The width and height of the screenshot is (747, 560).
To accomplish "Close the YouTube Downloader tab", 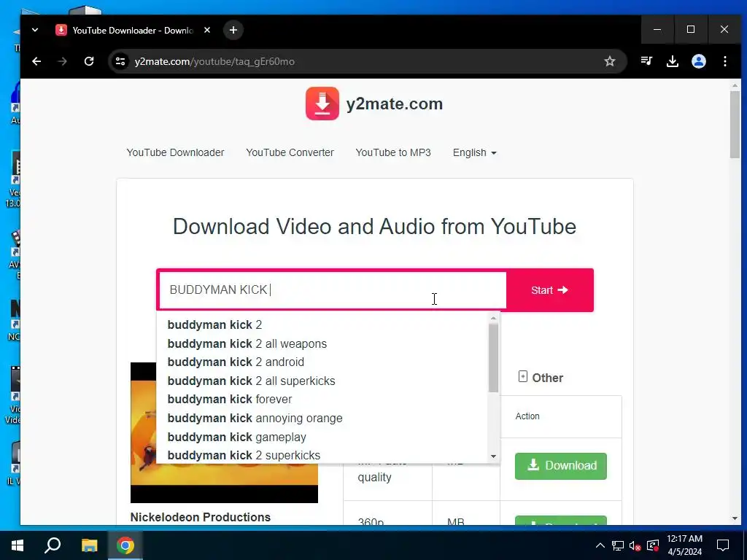I will pos(207,30).
